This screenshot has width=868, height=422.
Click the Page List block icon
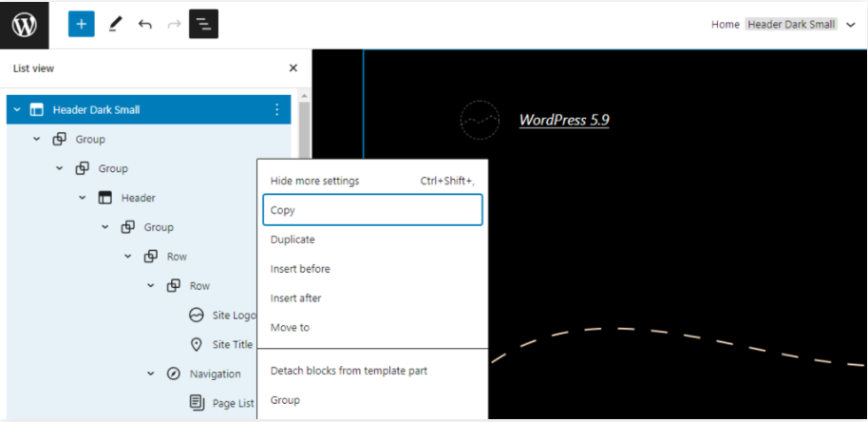point(197,403)
